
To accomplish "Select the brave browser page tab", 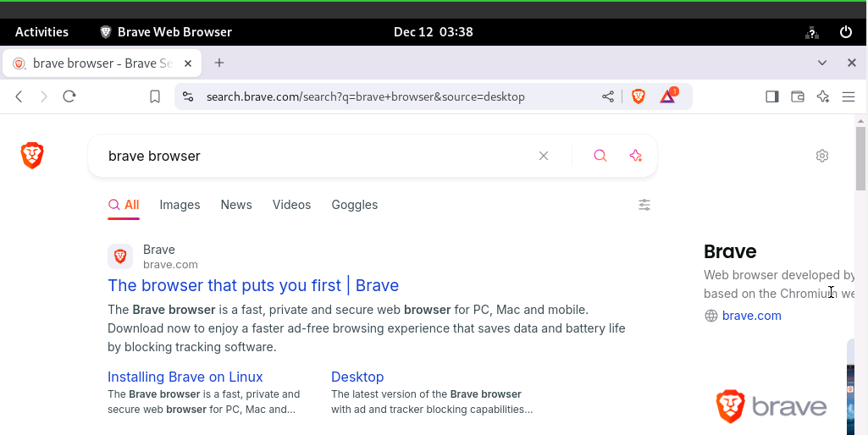I will [102, 63].
